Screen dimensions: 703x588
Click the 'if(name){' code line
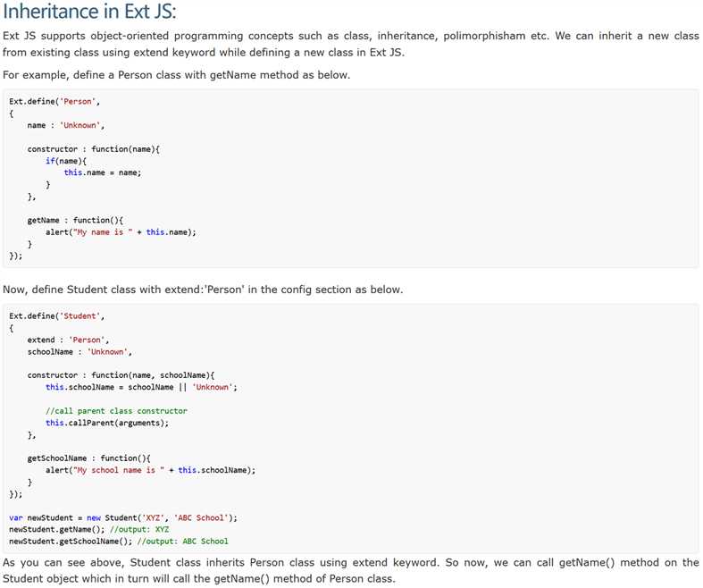(66, 161)
